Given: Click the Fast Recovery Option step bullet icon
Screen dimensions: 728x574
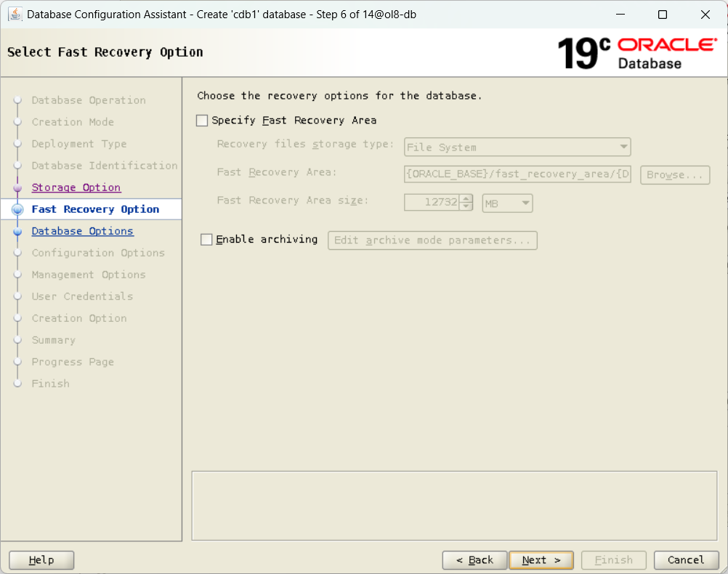Looking at the screenshot, I should tap(17, 209).
